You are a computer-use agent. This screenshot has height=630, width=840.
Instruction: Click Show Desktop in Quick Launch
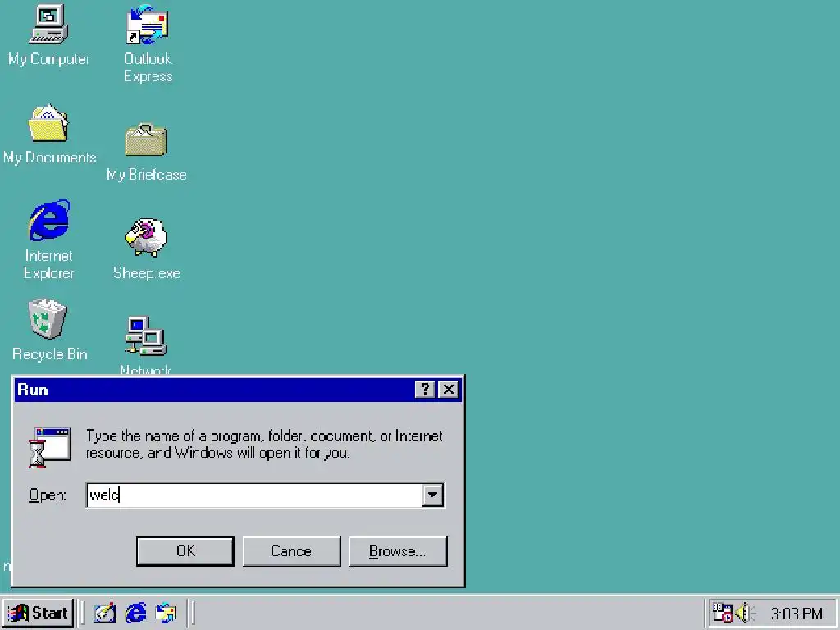(105, 613)
